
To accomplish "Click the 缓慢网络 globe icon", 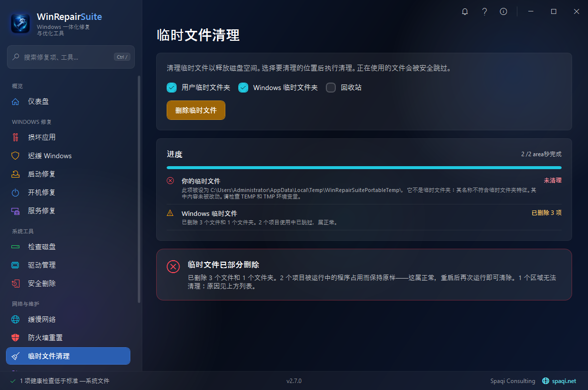I will [15, 319].
